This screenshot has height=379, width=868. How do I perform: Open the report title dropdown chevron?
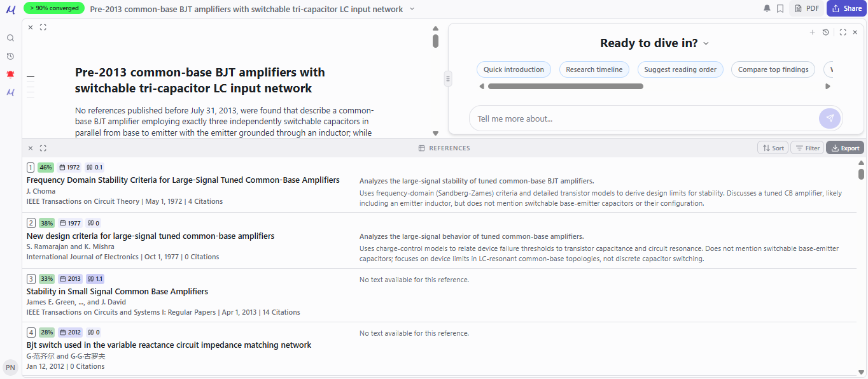(412, 9)
